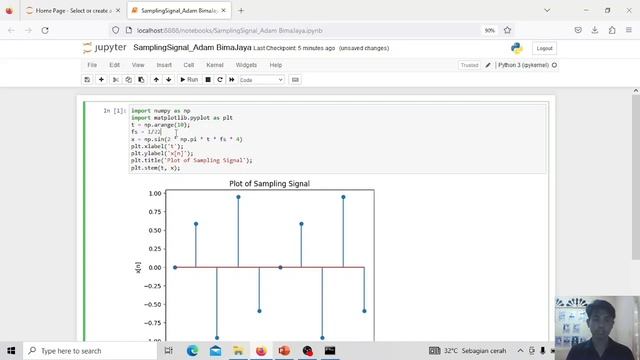
Task: Open Task View on the taskbar
Action: coord(168,351)
